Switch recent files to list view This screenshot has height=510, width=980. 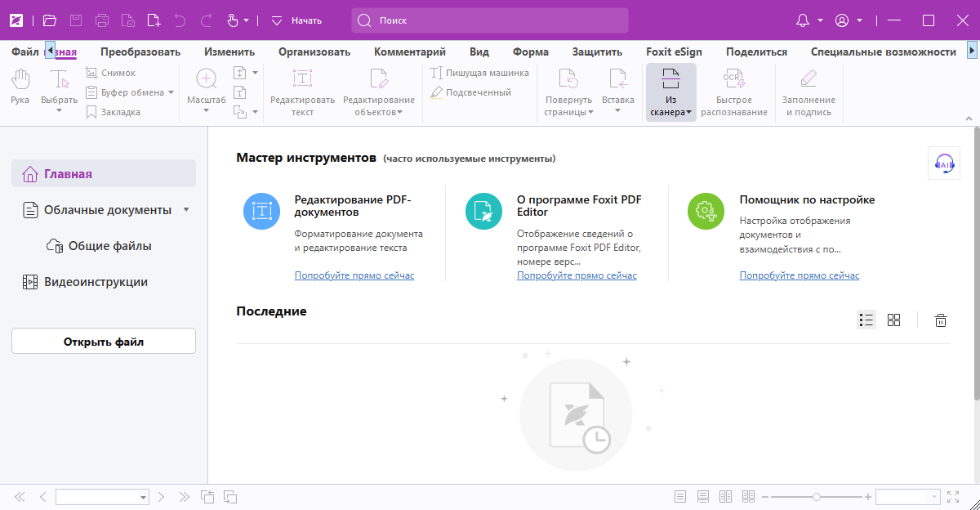click(x=866, y=320)
